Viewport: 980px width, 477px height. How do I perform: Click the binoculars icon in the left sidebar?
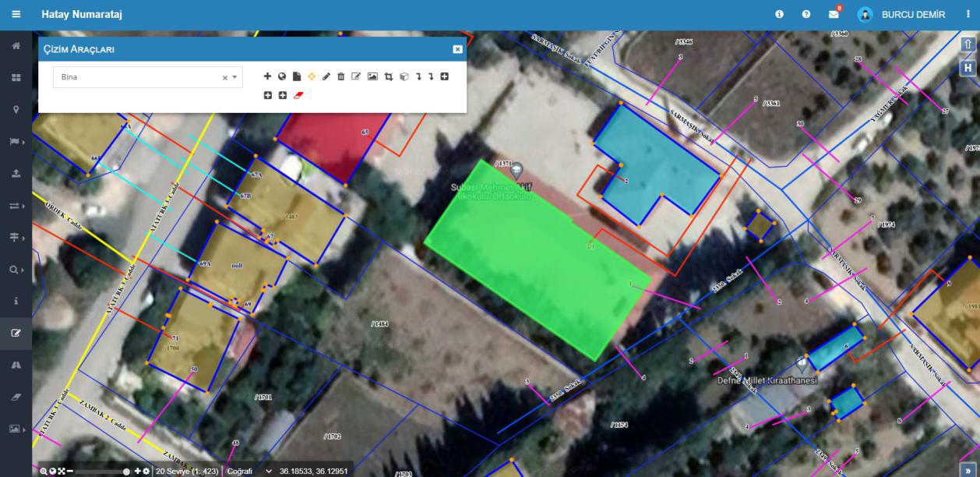pos(16,365)
